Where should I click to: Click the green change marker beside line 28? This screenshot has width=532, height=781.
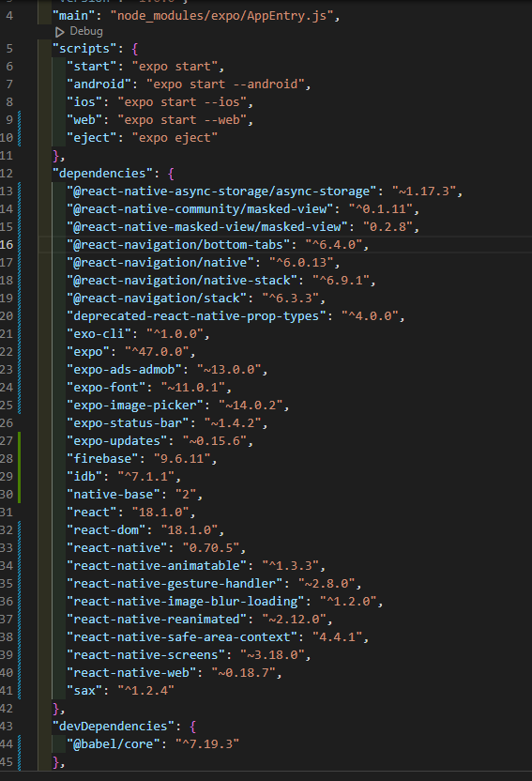point(20,459)
